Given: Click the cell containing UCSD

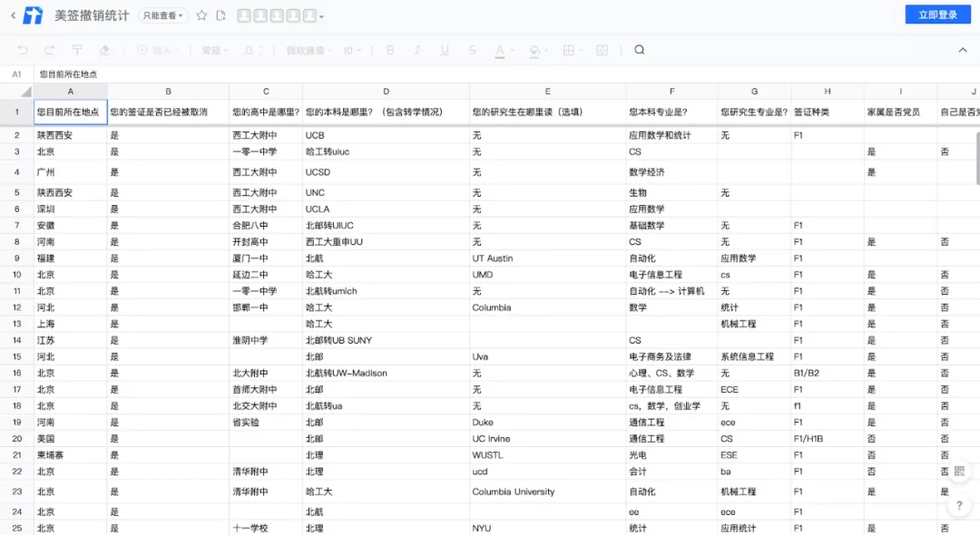Looking at the screenshot, I should click(386, 171).
